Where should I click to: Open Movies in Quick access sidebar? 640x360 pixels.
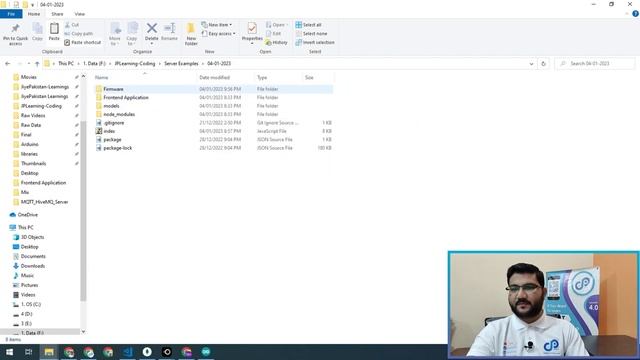coord(29,77)
